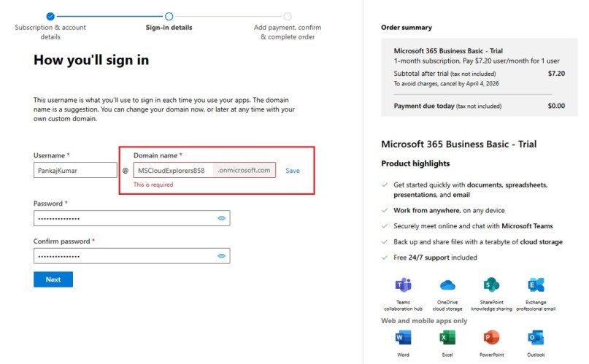Click the Excel app icon
Viewport: 589px width, 364px height.
coord(447,337)
